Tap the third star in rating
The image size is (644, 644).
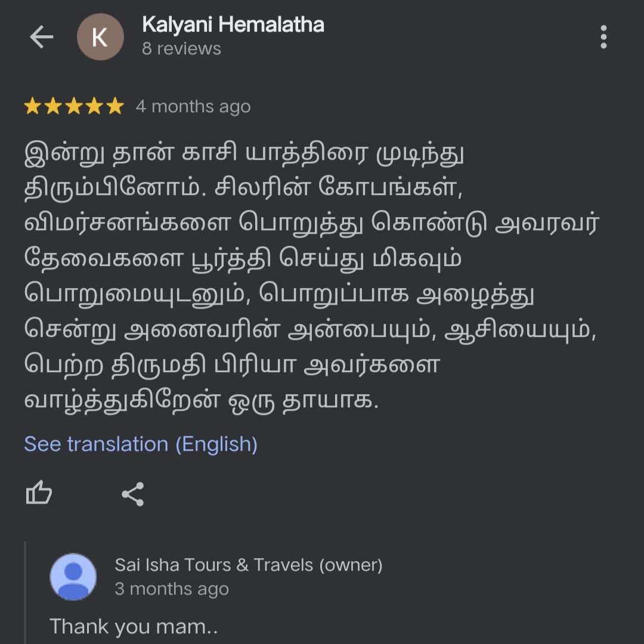point(74,106)
